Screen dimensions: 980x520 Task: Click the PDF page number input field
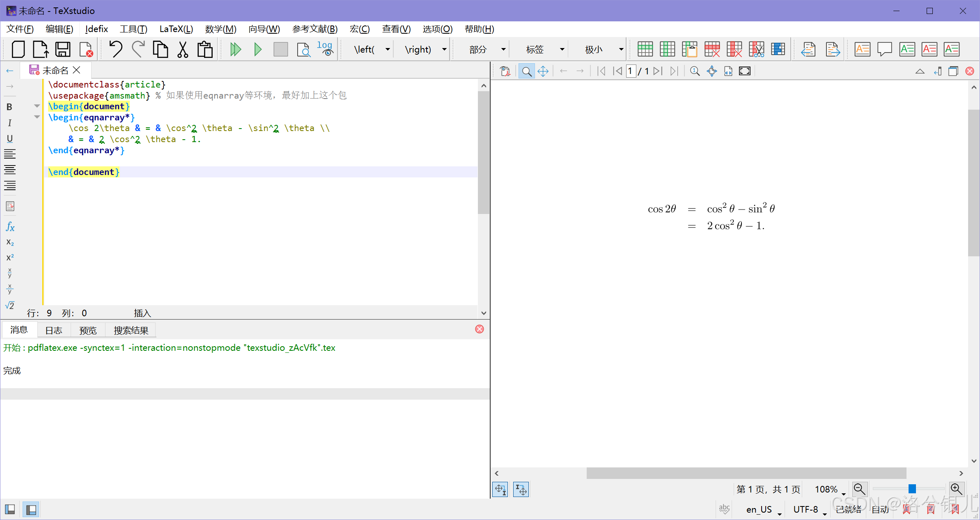pos(631,71)
